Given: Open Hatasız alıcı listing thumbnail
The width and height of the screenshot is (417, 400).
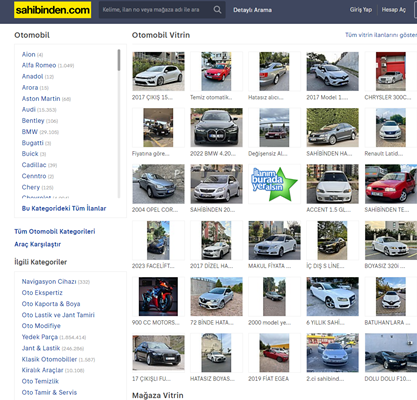Looking at the screenshot, I should coord(274,71).
